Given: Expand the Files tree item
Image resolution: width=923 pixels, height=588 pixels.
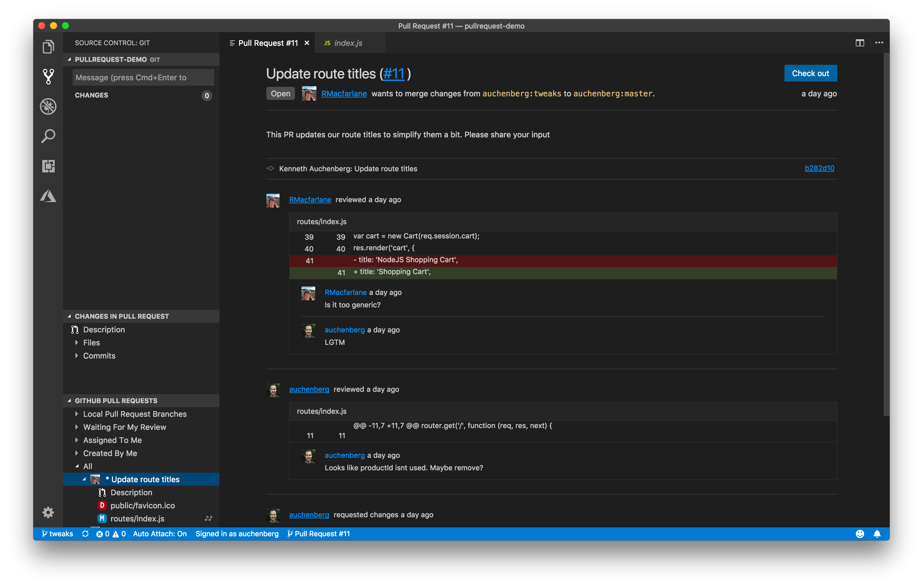Looking at the screenshot, I should coord(91,342).
